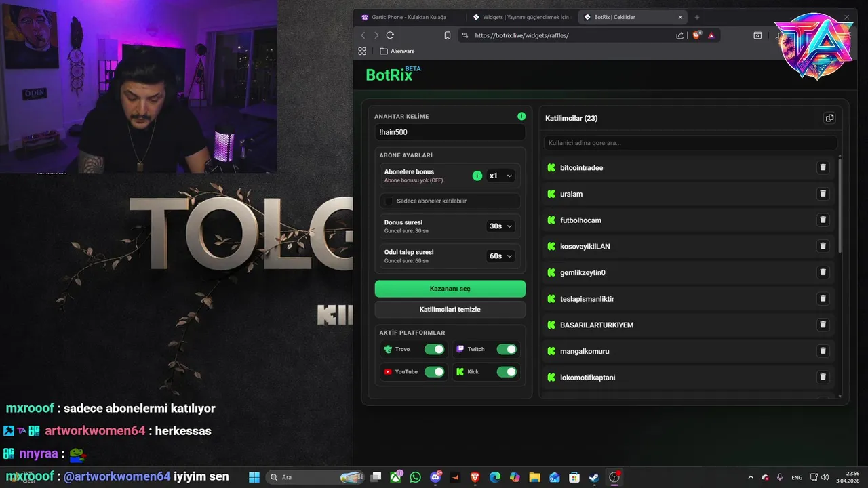The width and height of the screenshot is (868, 488).
Task: Open the Brave Shields lion icon
Action: (696, 35)
